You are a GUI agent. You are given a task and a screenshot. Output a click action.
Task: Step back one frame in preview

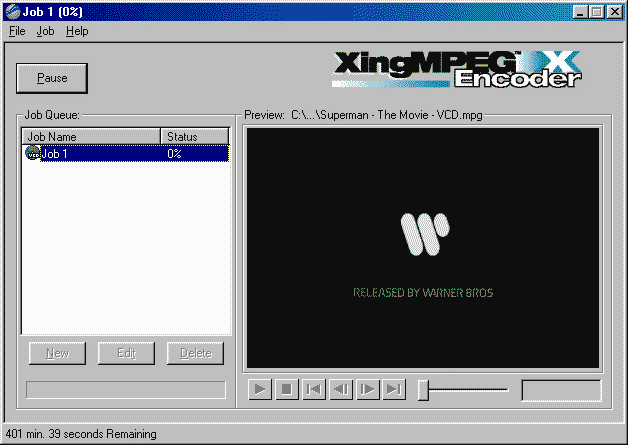pyautogui.click(x=340, y=390)
